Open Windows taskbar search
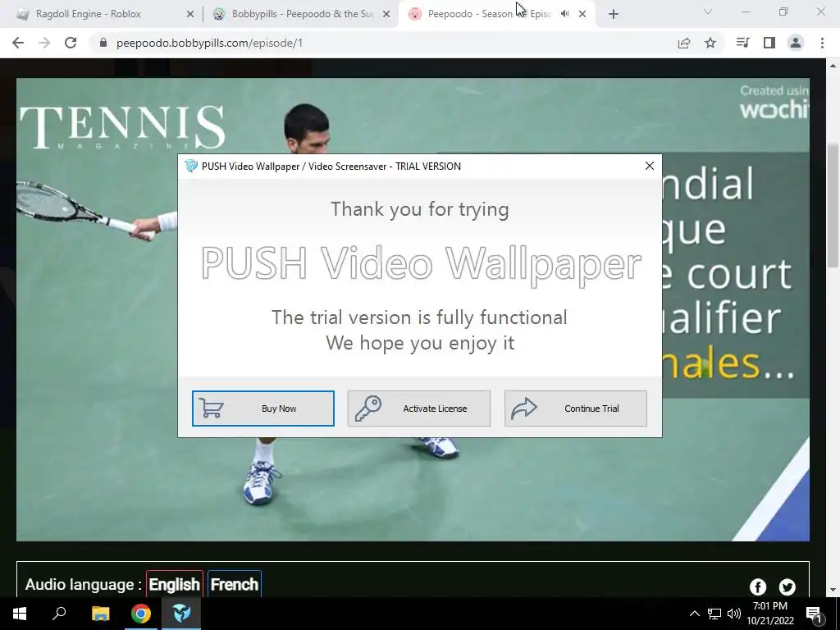The height and width of the screenshot is (630, 840). 59,614
